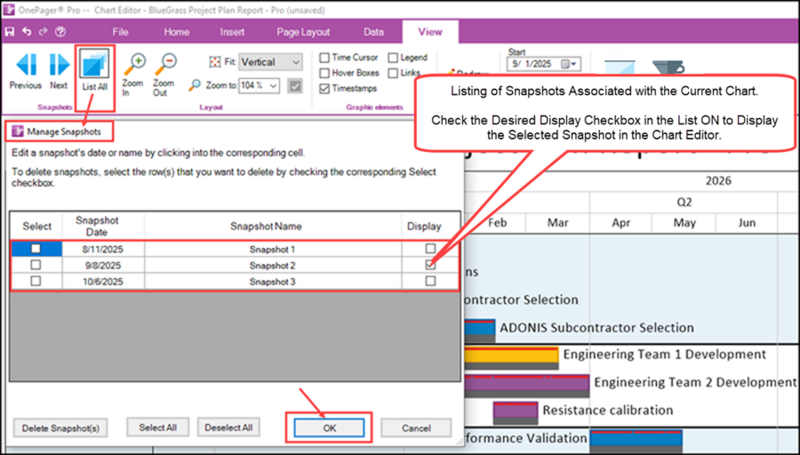Open the Page Layout ribbon tab
The width and height of the screenshot is (800, 455).
click(303, 32)
